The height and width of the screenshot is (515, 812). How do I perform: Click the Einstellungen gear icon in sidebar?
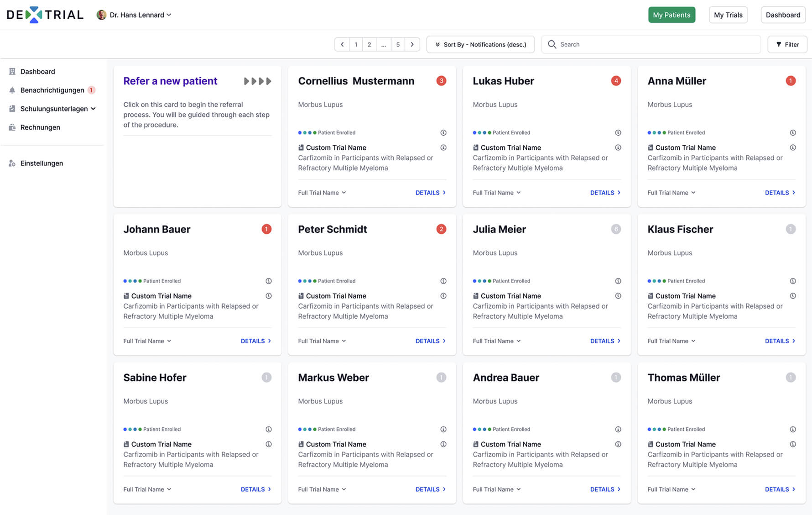point(12,163)
